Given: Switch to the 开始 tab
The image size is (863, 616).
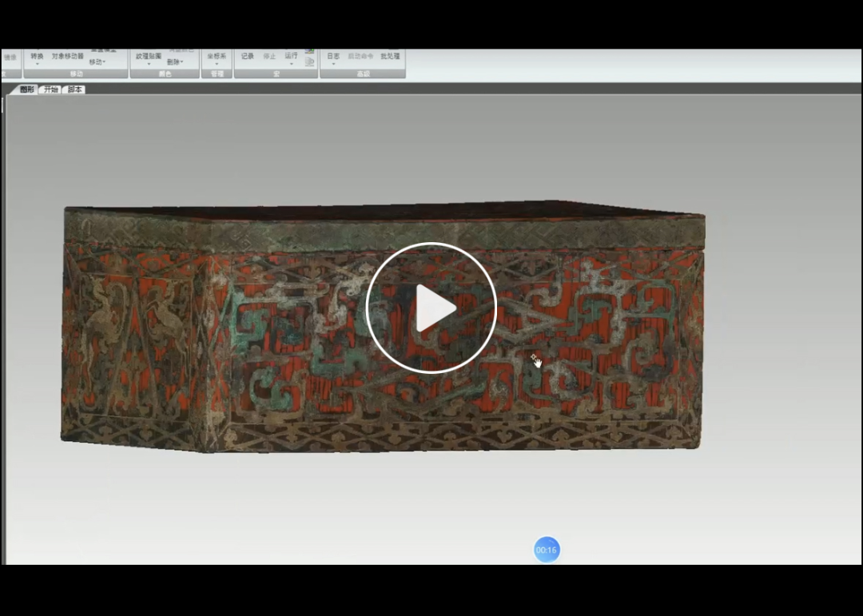Looking at the screenshot, I should point(50,89).
